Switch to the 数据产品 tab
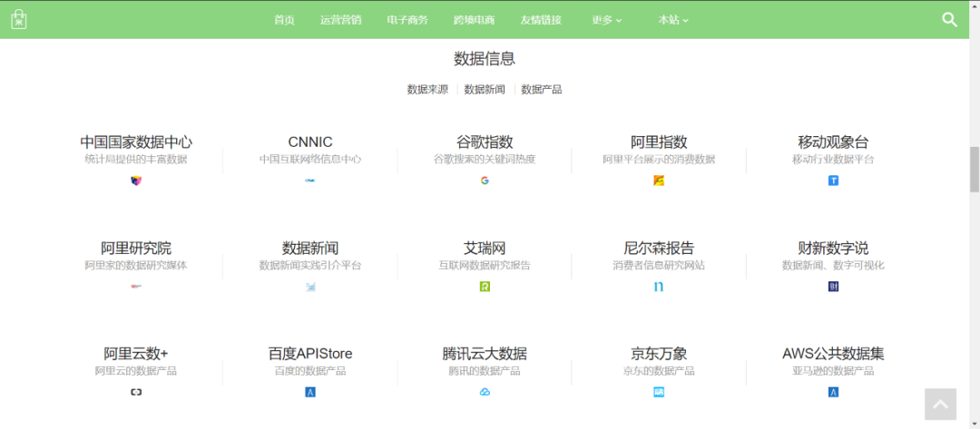This screenshot has height=429, width=980. [541, 89]
